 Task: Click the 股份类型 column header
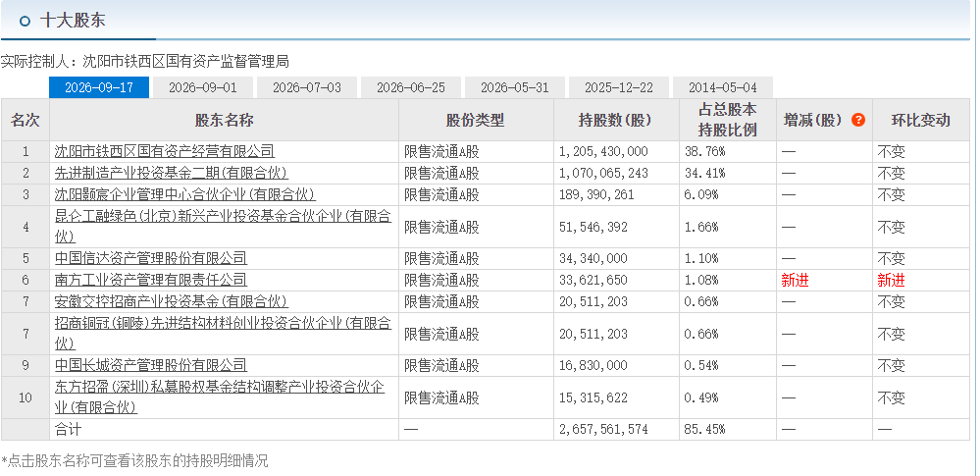click(476, 120)
